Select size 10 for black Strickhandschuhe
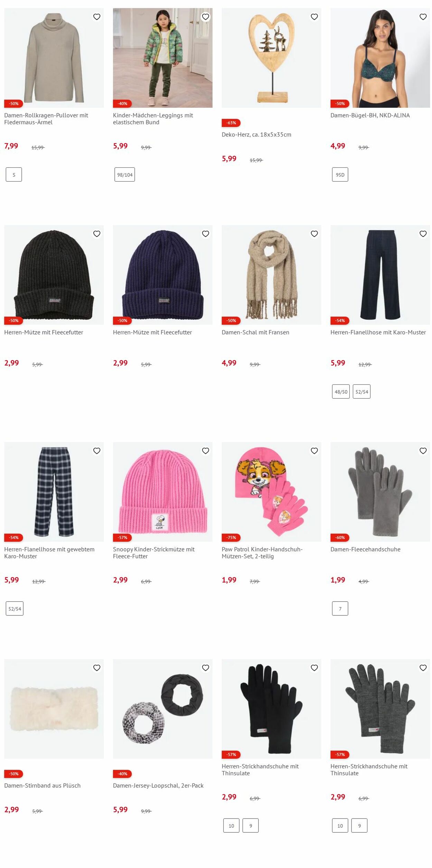 pos(231,826)
